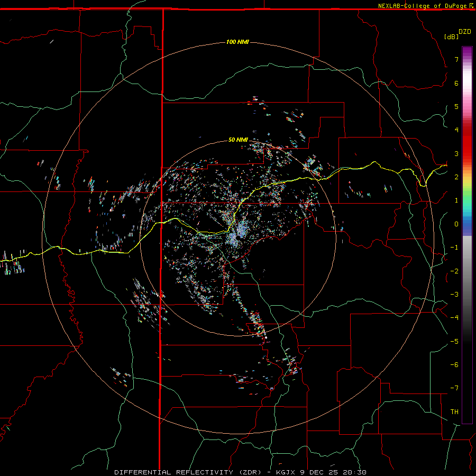The image size is (476, 476).
Task: Click the 7 value on the color scale
Action: pos(456,59)
